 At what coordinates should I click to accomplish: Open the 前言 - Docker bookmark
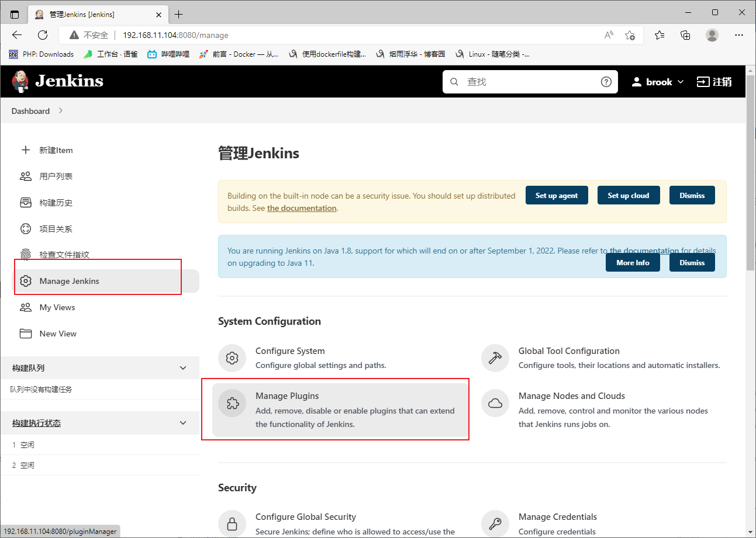point(239,54)
